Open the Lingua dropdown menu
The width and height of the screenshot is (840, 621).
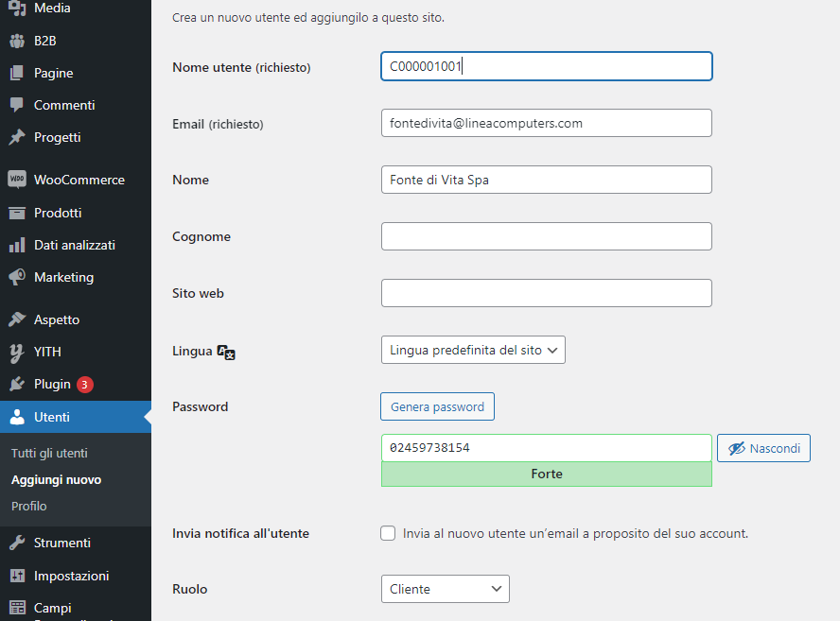tap(473, 350)
